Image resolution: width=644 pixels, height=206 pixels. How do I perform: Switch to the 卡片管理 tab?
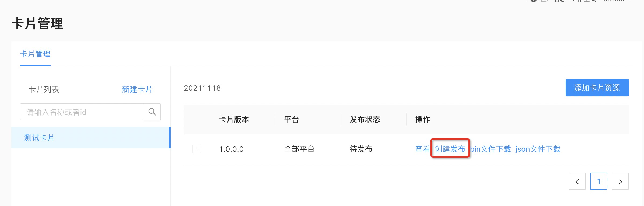tap(35, 54)
